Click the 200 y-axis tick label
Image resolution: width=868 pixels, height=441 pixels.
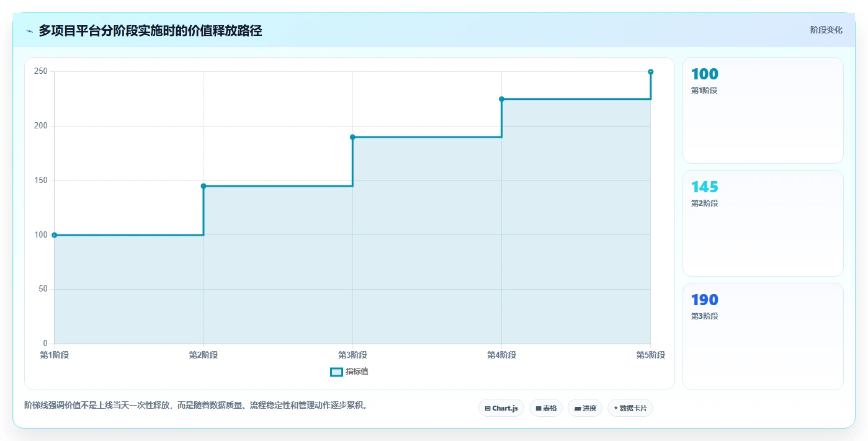click(41, 126)
